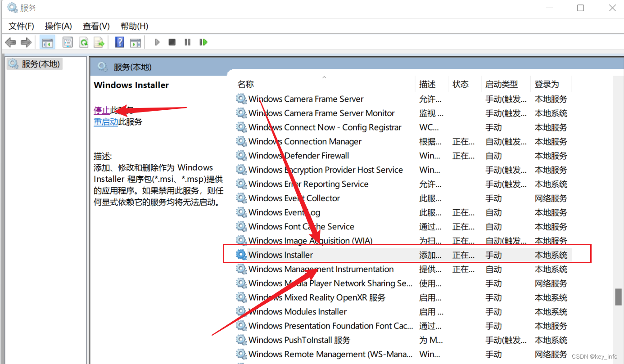
Task: Click gear icon of Windows Camera Frame Server
Action: [x=242, y=99]
